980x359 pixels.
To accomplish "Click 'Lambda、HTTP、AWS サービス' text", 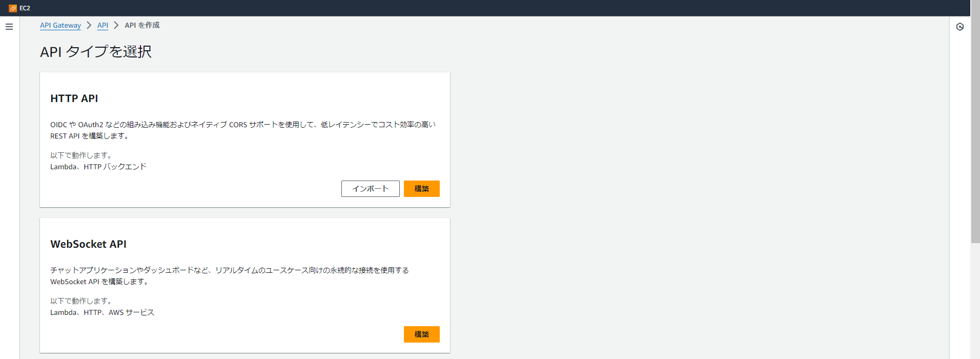I will [102, 312].
